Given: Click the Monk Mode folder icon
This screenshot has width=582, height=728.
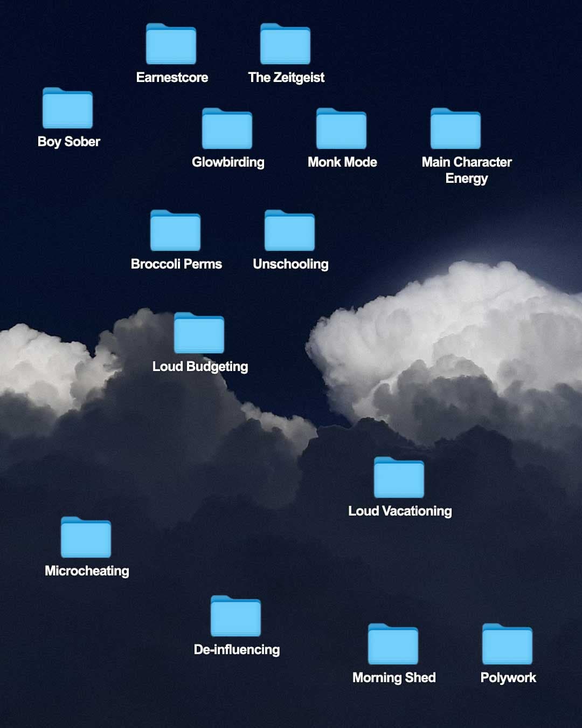Looking at the screenshot, I should pyautogui.click(x=341, y=128).
